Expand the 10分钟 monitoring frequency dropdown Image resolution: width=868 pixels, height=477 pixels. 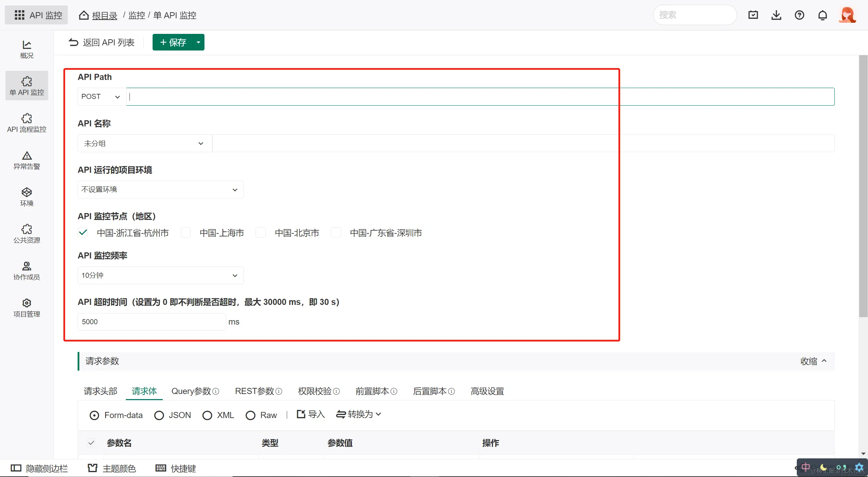click(160, 275)
